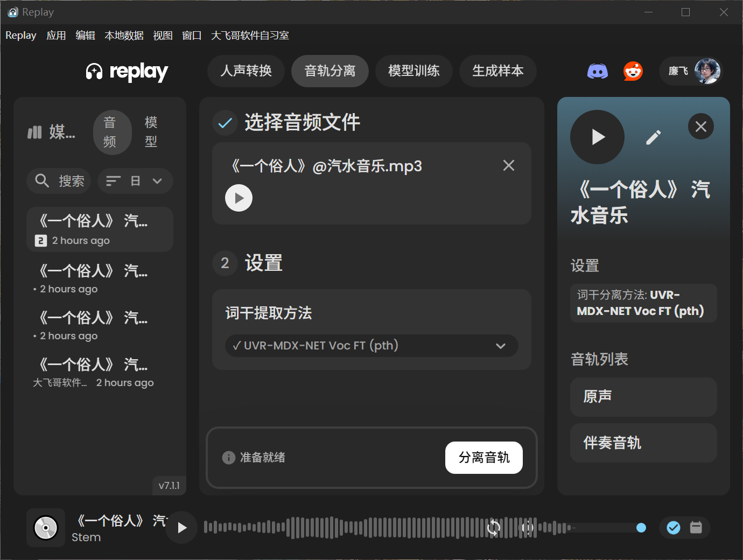The width and height of the screenshot is (743, 560).
Task: Play the selected 汽水音乐.mp3 file preview
Action: click(239, 198)
